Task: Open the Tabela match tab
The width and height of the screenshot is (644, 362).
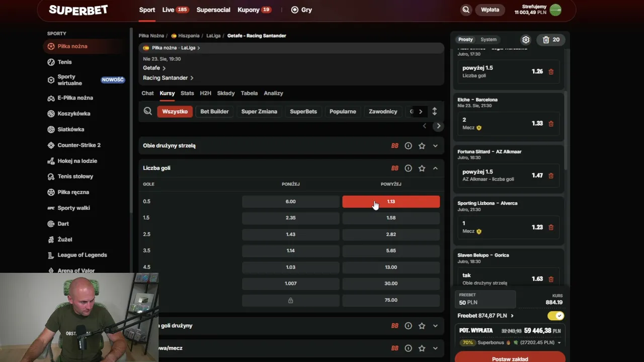Action: click(x=249, y=94)
